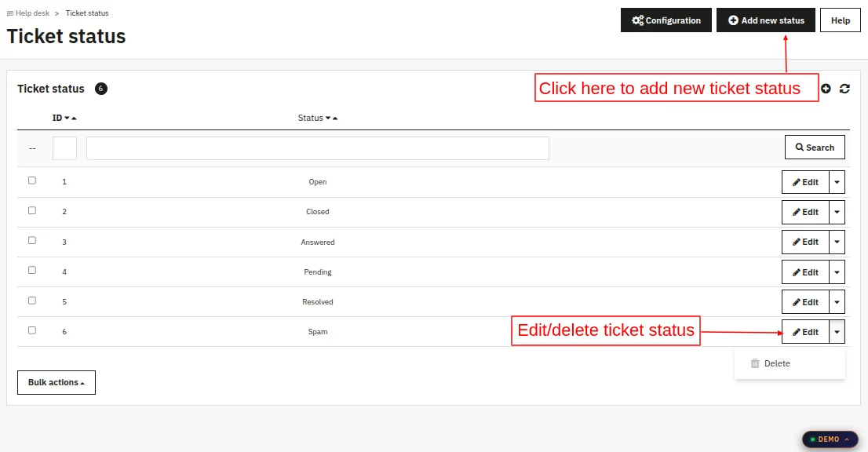Viewport: 868px width, 452px height.
Task: Open the Bulk actions menu
Action: pos(57,382)
